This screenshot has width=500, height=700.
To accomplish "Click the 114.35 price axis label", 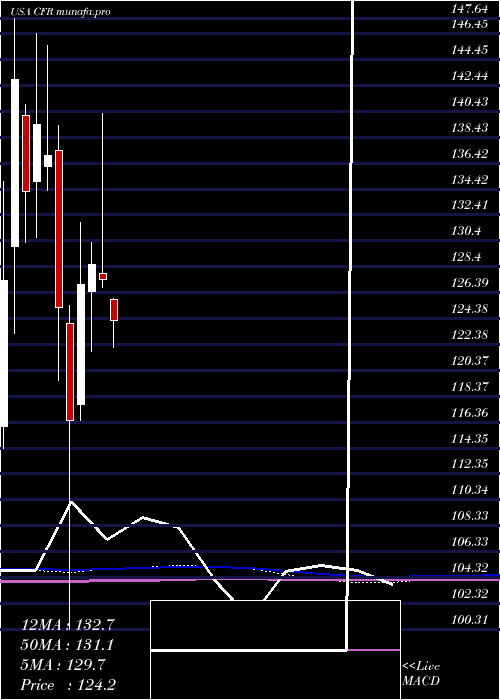I will click(x=470, y=439).
